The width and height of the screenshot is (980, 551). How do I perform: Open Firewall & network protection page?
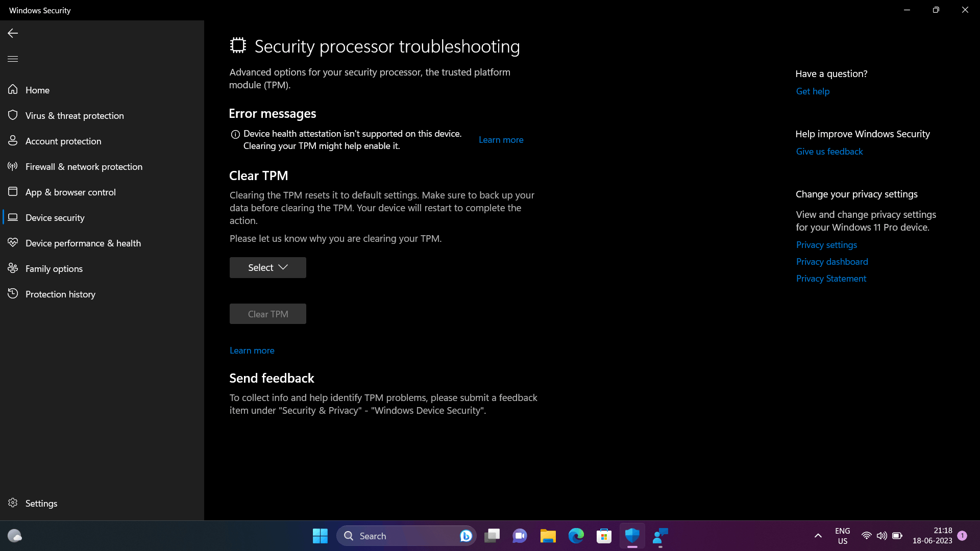point(84,167)
